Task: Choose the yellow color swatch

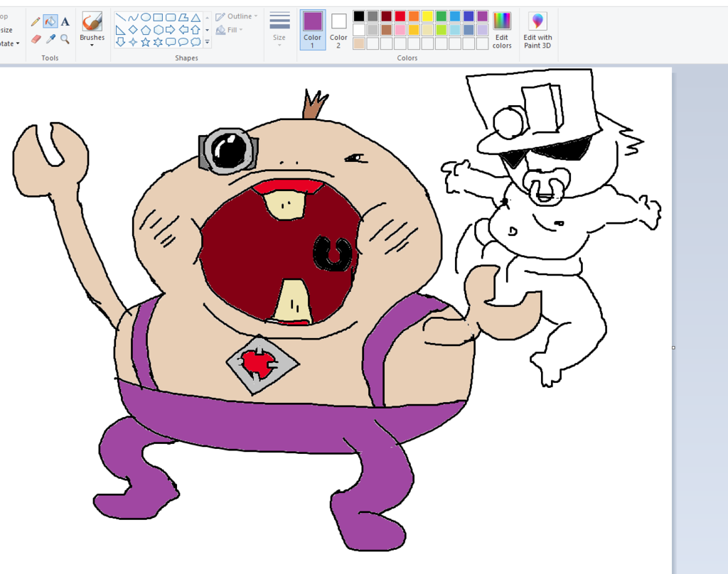Action: 427,16
